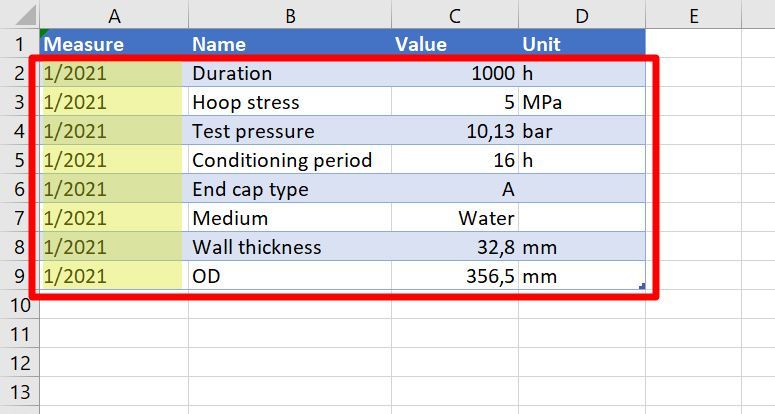
Task: Select row 1 header
Action: click(19, 43)
